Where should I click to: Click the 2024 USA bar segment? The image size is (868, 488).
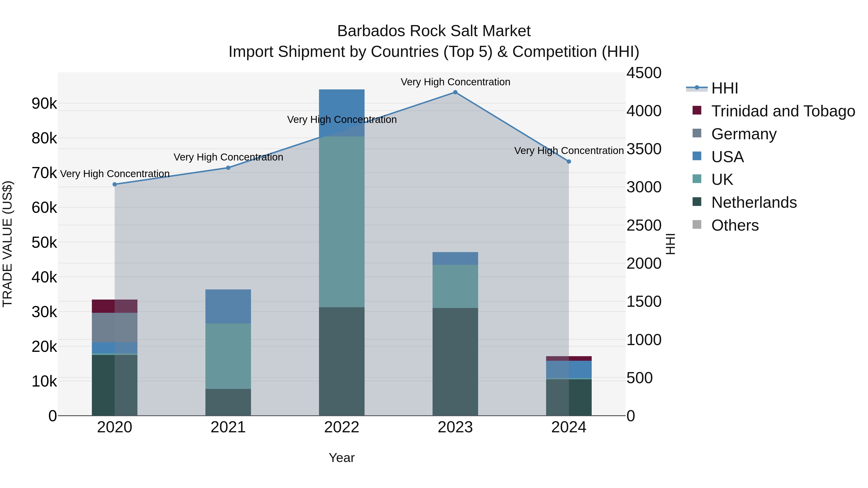569,369
